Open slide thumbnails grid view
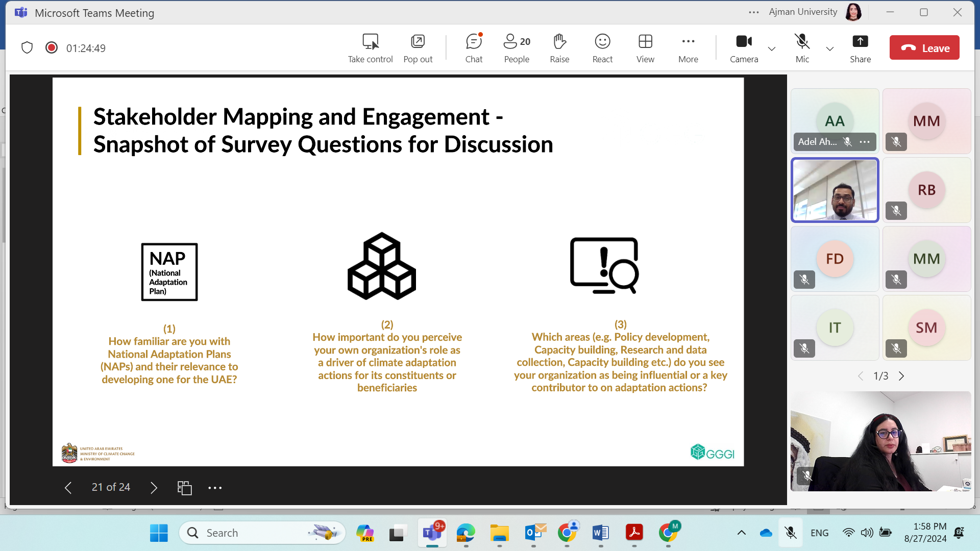The image size is (980, 551). pyautogui.click(x=184, y=488)
